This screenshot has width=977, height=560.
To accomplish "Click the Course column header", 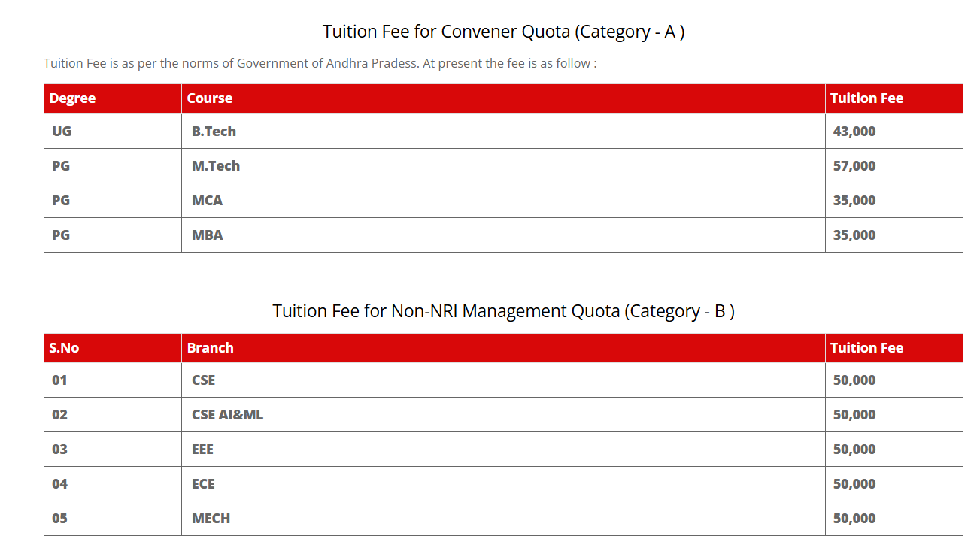I will (210, 98).
